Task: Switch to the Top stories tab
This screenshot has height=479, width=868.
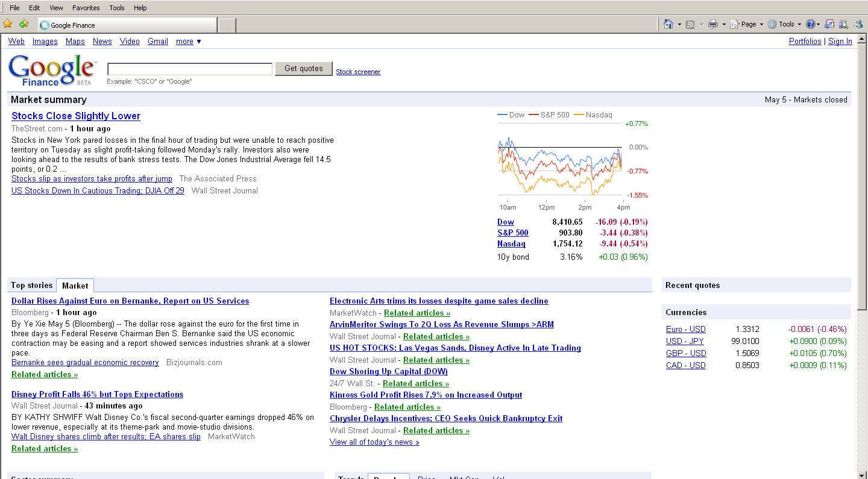Action: pos(31,286)
